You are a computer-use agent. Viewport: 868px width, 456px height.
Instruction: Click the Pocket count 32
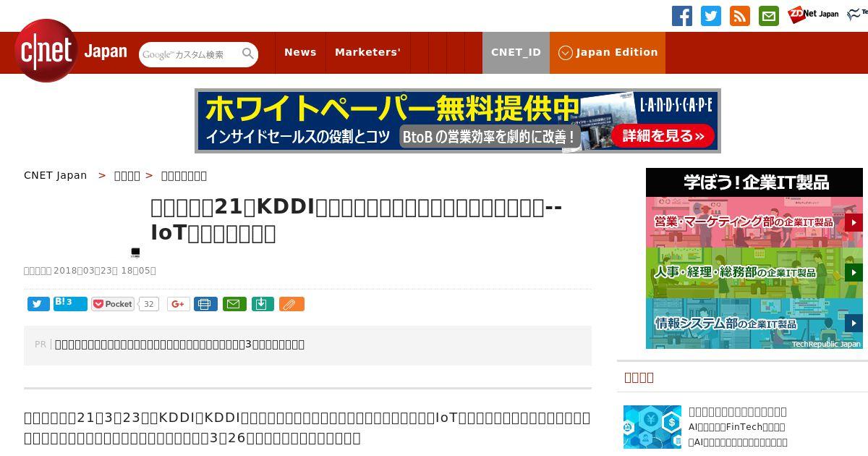coord(148,304)
